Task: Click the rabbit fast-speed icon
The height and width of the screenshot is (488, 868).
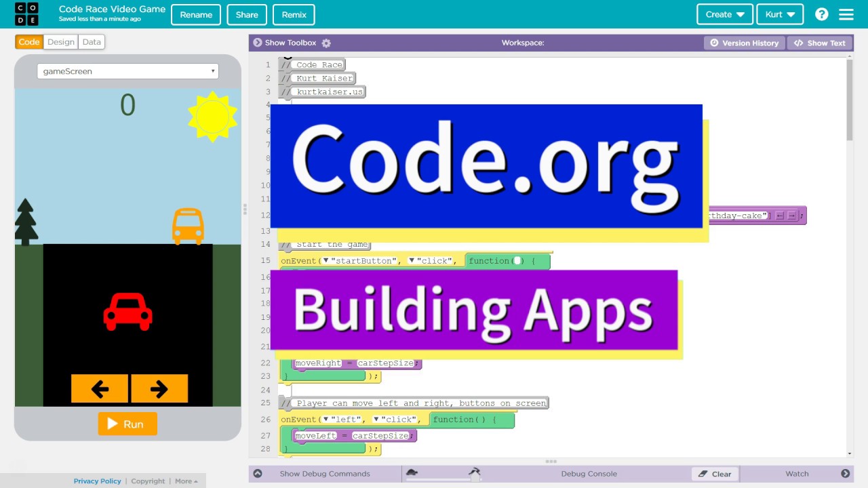Action: tap(475, 470)
